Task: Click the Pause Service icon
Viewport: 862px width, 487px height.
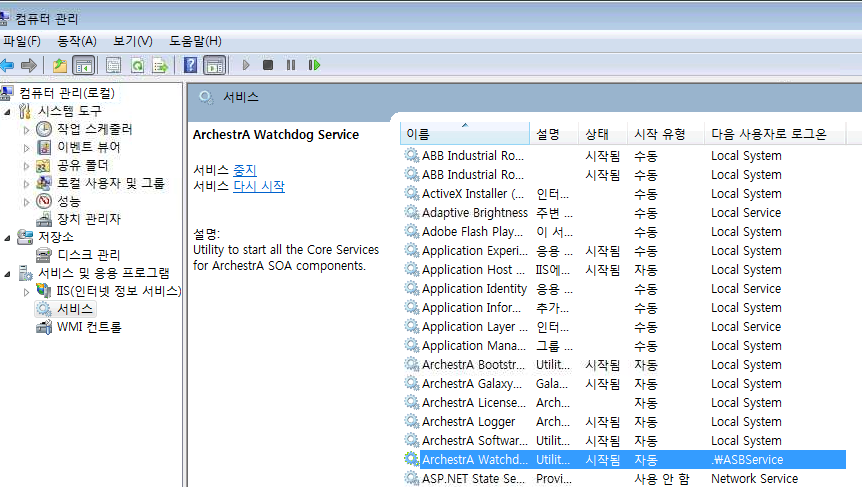Action: point(291,65)
